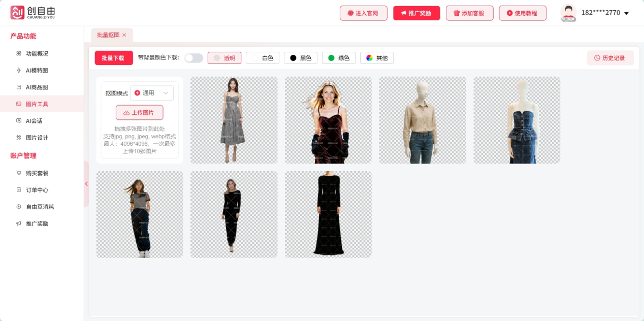Select the 图片设计 sidebar icon

pos(19,138)
